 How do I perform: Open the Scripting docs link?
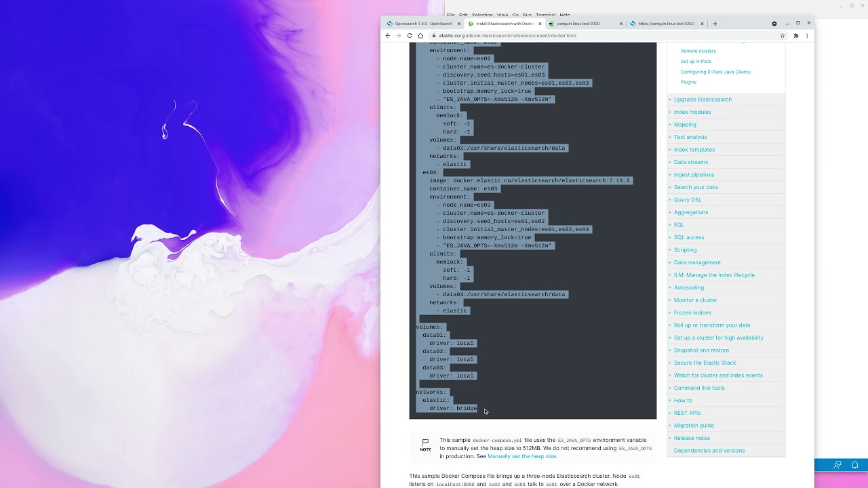(685, 250)
